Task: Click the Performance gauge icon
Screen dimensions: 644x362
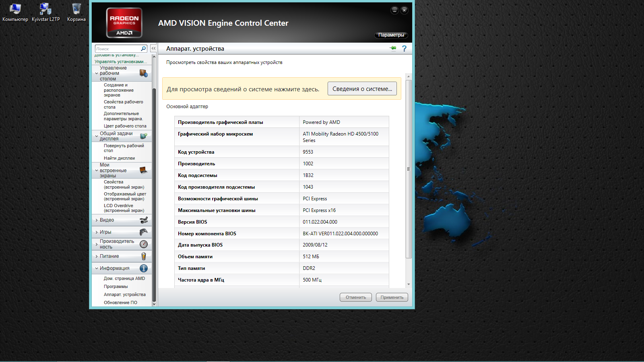Action: coord(144,244)
